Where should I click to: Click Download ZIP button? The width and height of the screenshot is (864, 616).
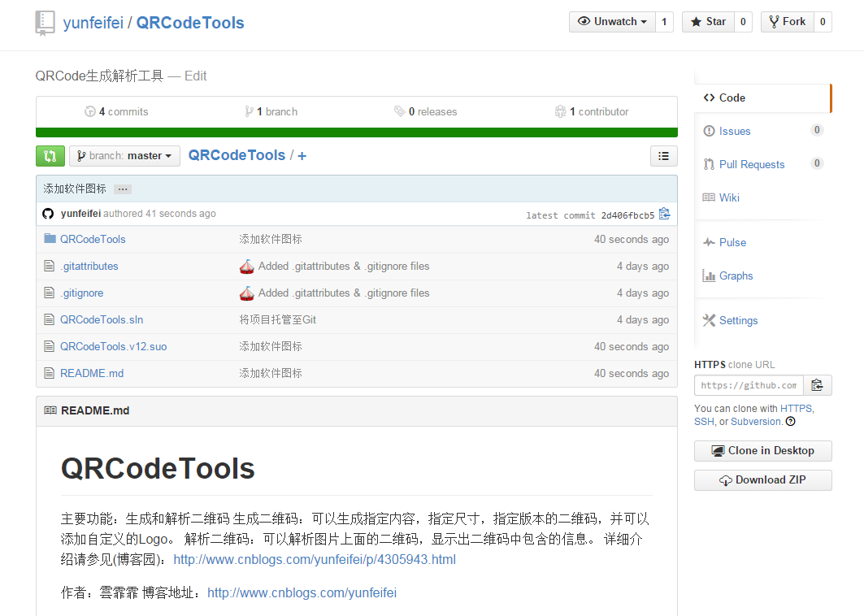(762, 480)
